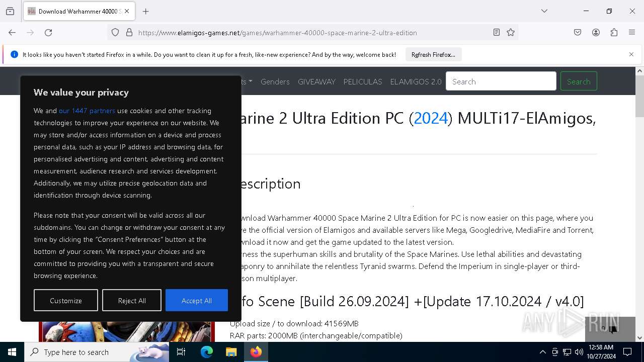Open the extensions puzzle icon
The image size is (644, 362).
(614, 33)
